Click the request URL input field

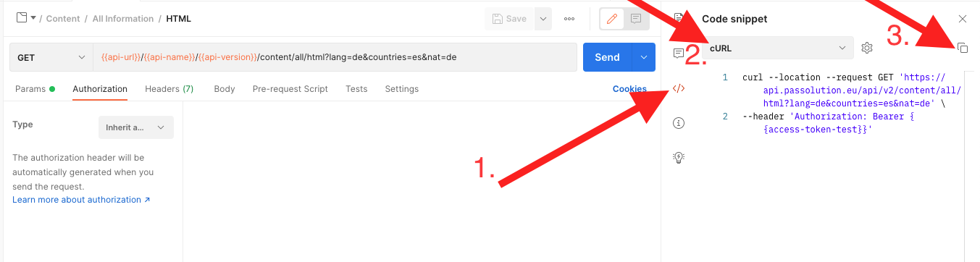pyautogui.click(x=335, y=57)
